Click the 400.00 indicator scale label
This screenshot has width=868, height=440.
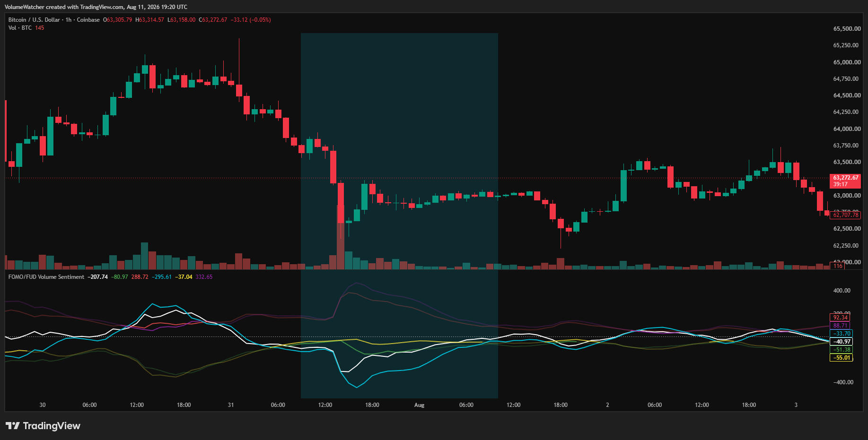coord(842,291)
